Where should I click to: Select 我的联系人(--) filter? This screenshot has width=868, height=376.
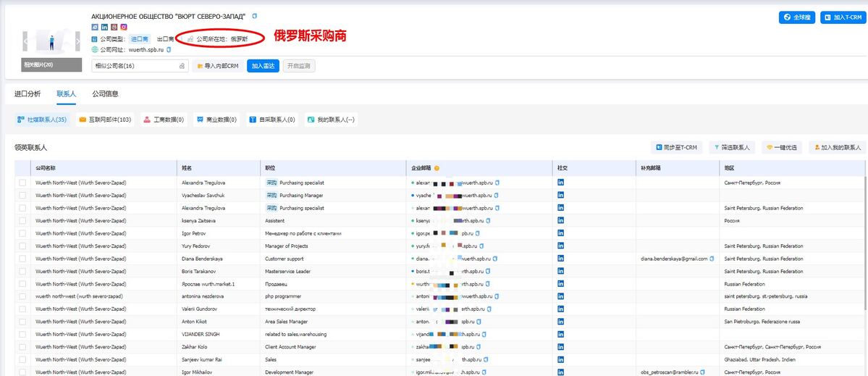331,119
